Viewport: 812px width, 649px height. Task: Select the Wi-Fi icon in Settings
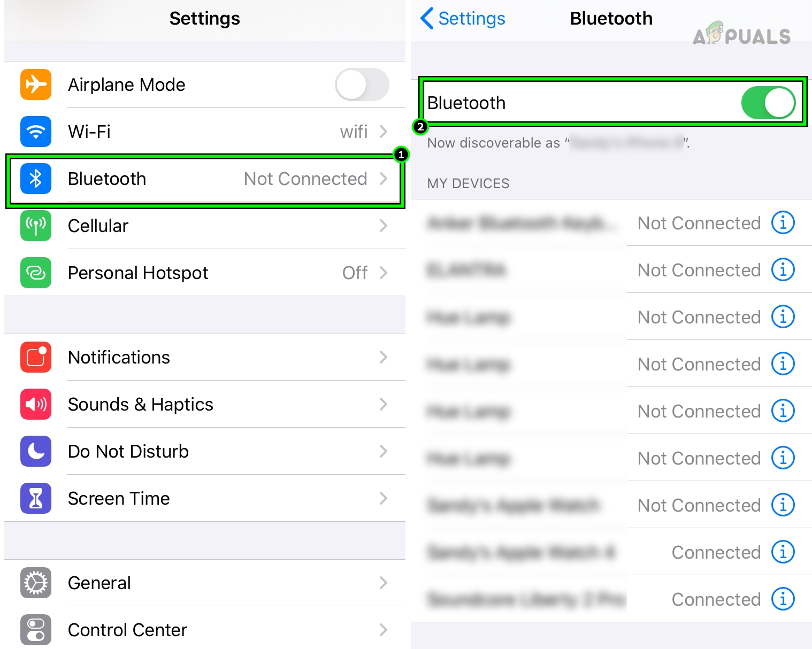click(x=35, y=132)
